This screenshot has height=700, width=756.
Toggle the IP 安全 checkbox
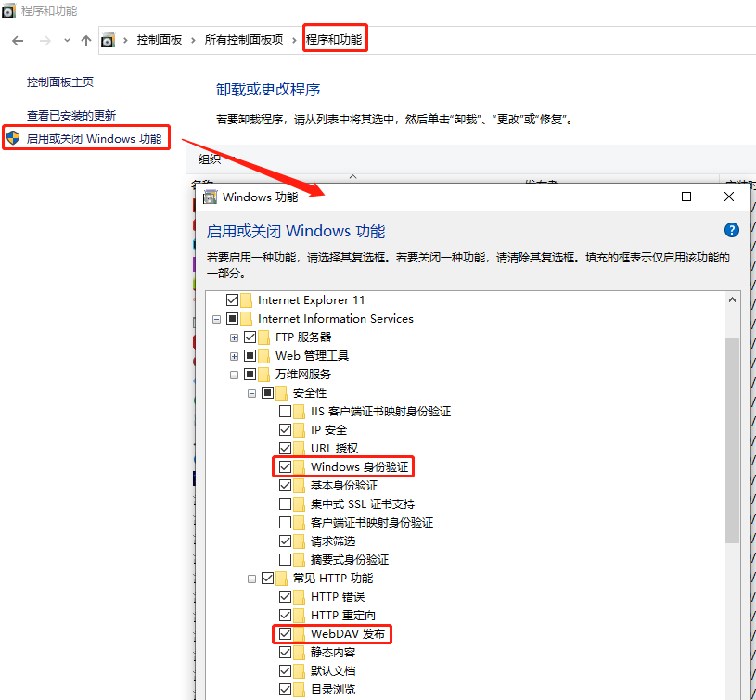click(285, 429)
